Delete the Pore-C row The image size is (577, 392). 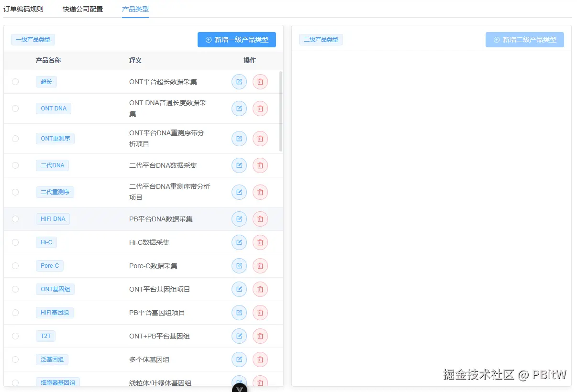point(260,266)
